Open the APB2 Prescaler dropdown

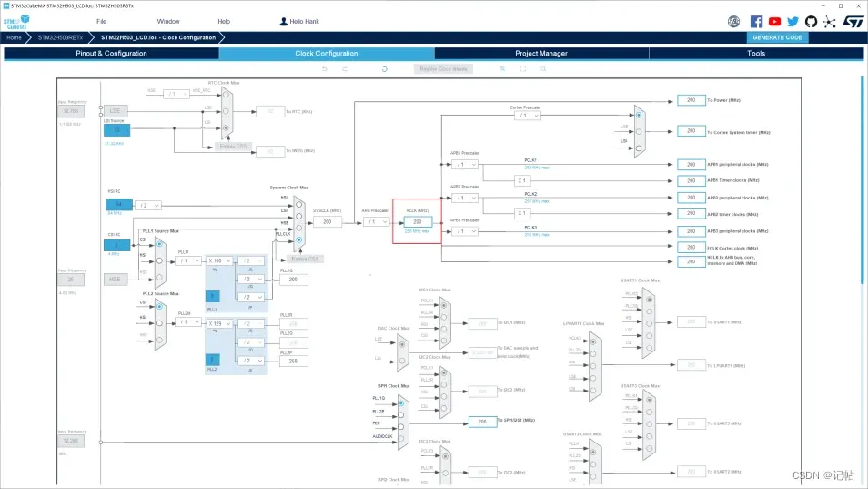pyautogui.click(x=464, y=198)
